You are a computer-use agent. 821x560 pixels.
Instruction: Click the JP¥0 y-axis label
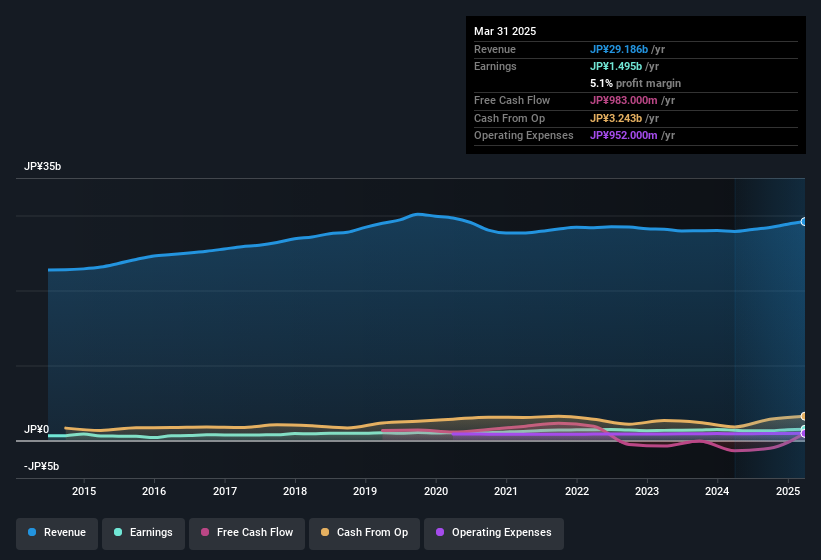click(x=36, y=429)
